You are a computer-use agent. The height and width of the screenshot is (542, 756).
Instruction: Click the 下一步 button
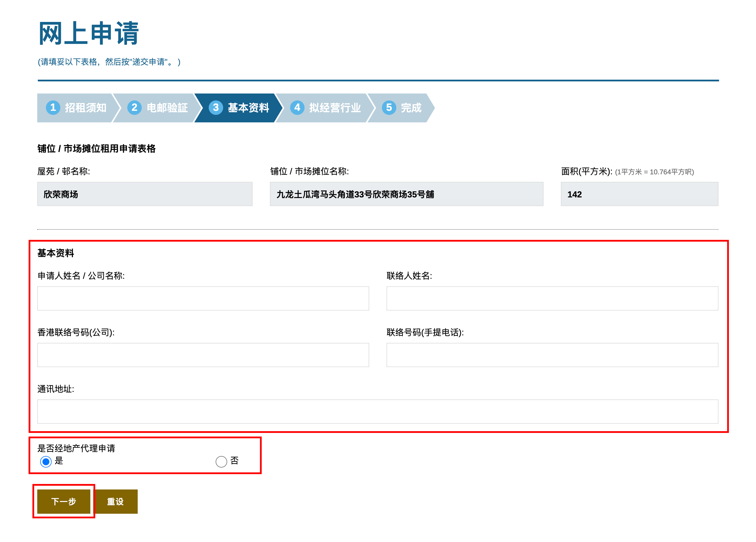point(64,501)
